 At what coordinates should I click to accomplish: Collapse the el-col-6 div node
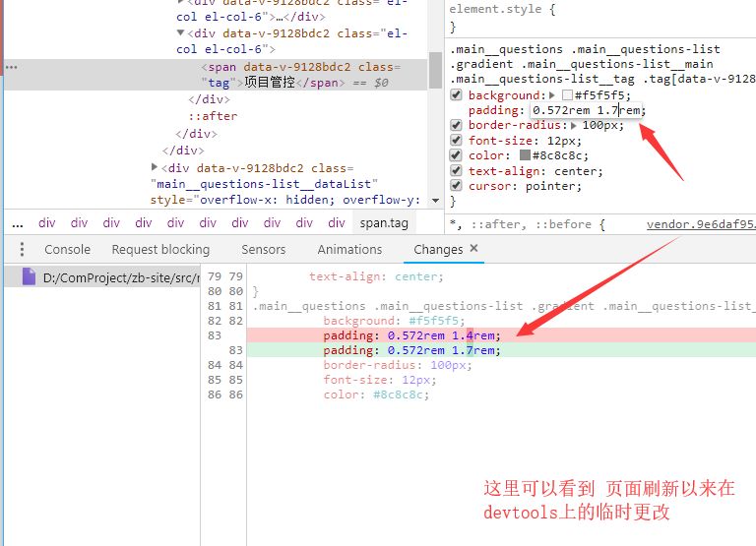click(x=181, y=33)
